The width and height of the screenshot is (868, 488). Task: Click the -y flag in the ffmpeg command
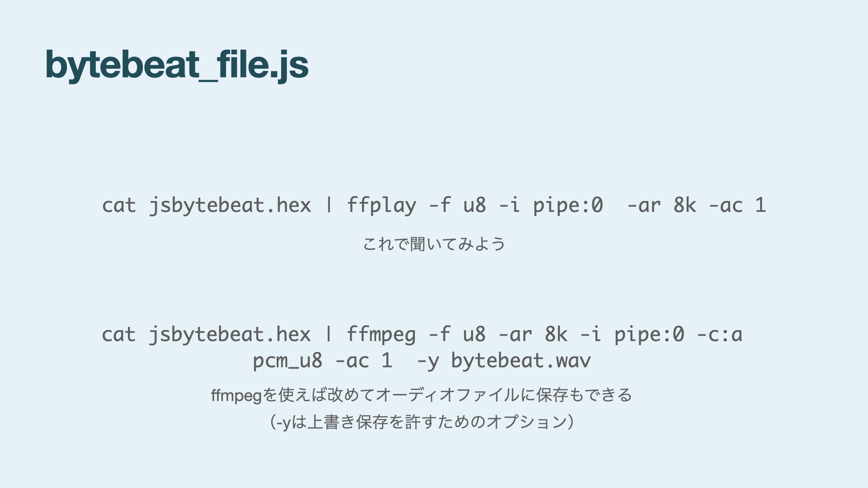click(x=427, y=361)
